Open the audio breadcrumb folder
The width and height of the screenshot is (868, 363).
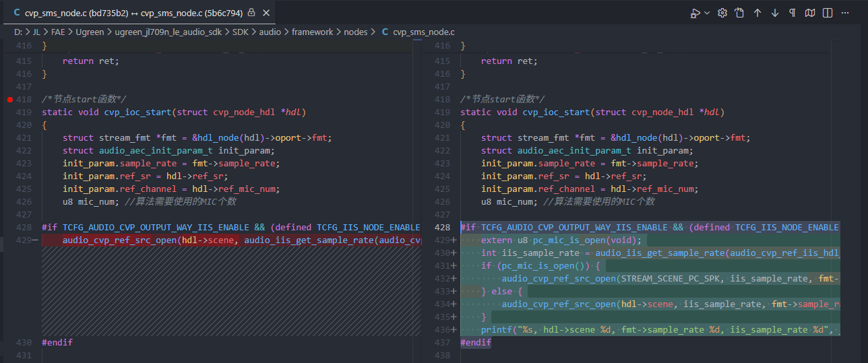[x=270, y=32]
